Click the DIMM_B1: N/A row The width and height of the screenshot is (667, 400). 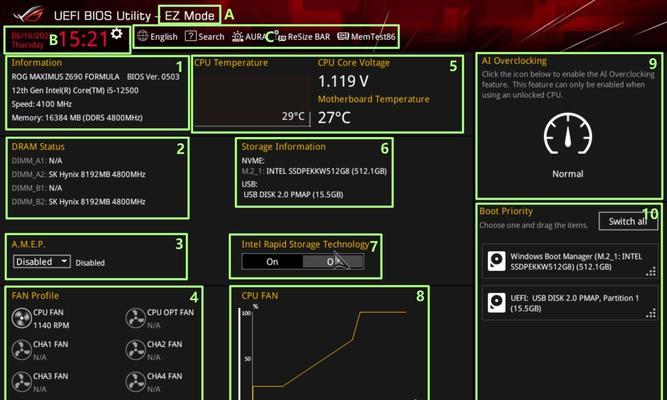pos(37,188)
